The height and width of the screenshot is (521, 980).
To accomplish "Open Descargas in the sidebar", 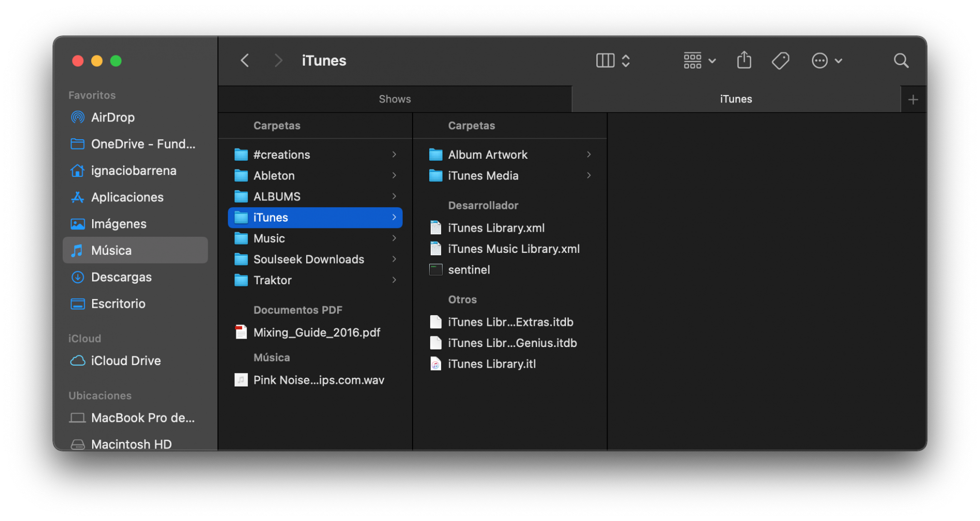I will 135,277.
